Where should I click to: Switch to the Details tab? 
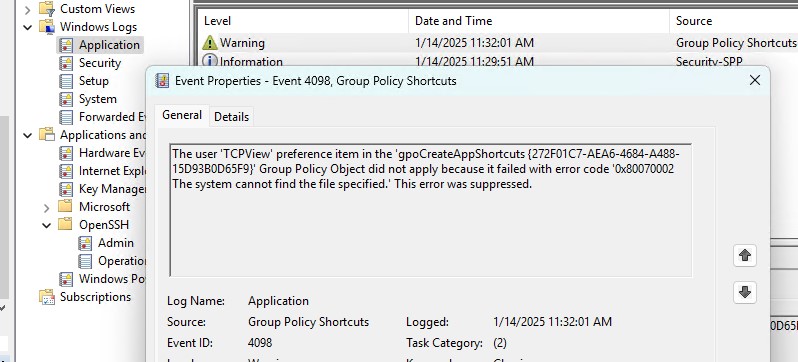click(x=232, y=117)
